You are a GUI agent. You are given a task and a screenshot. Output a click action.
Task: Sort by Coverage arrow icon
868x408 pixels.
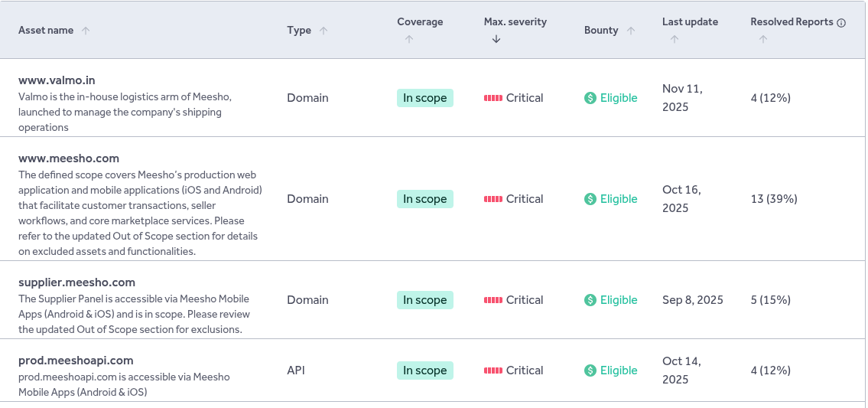408,39
